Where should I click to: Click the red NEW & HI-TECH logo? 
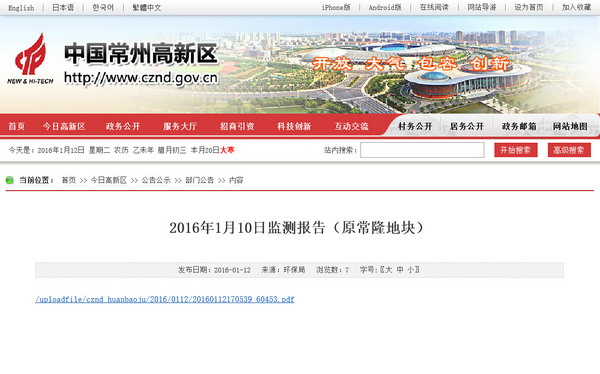[x=30, y=58]
